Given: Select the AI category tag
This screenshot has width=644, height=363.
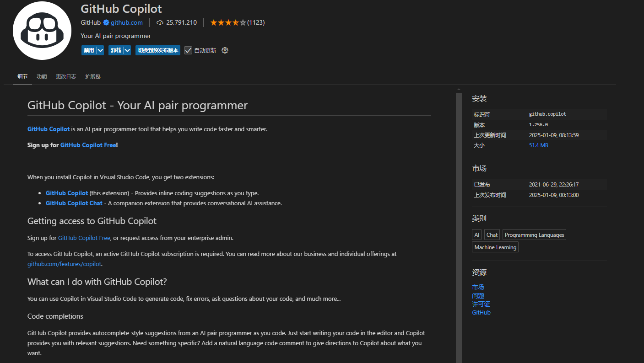Looking at the screenshot, I should coord(477,235).
